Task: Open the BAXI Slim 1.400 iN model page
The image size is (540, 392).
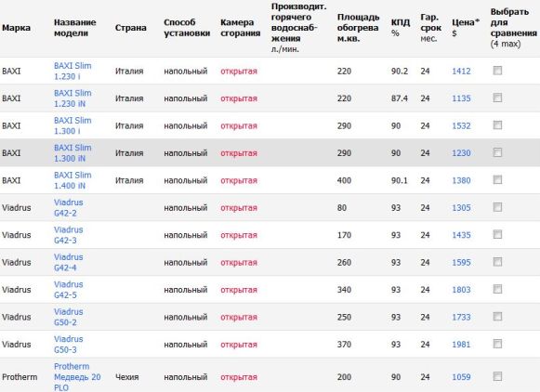Action: click(72, 180)
